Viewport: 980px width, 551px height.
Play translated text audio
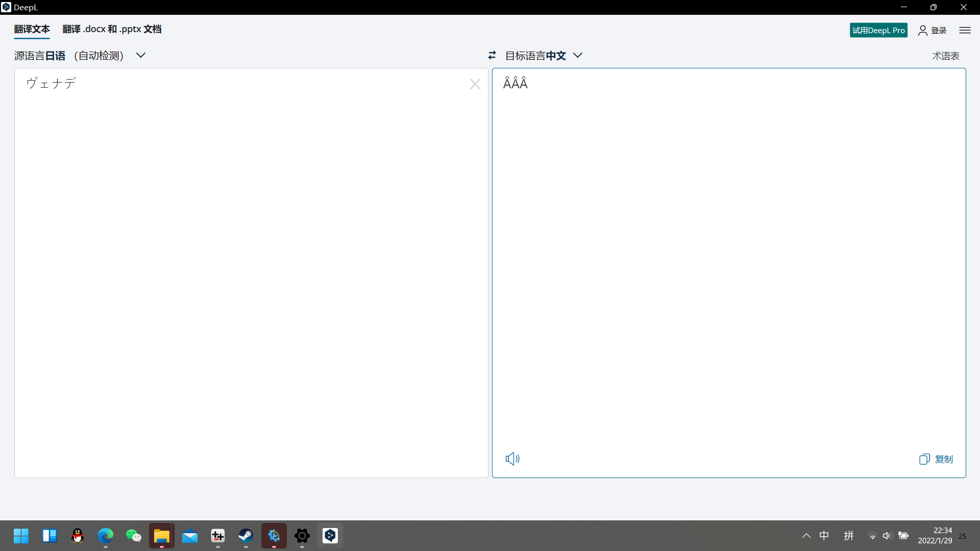(x=512, y=459)
